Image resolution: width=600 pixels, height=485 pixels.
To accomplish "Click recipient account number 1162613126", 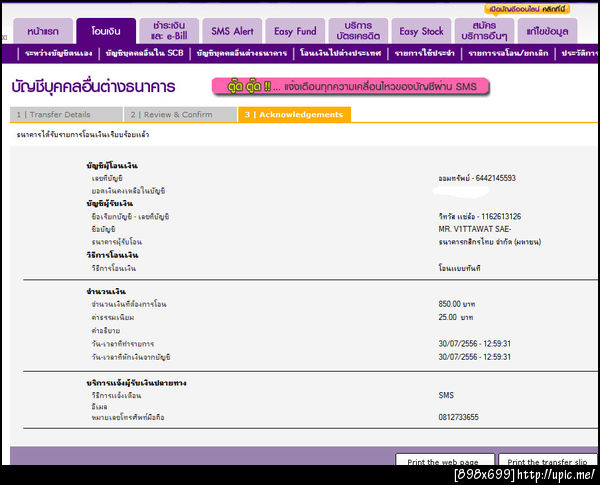I will [501, 217].
